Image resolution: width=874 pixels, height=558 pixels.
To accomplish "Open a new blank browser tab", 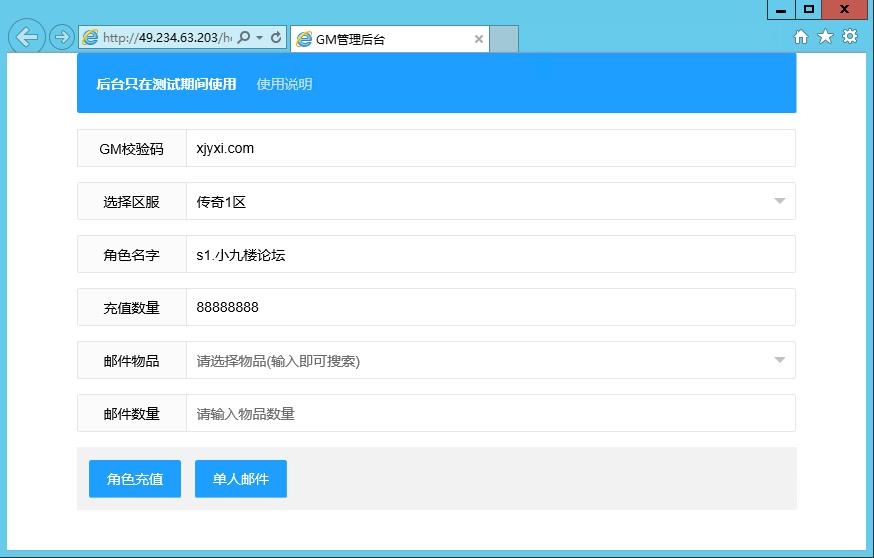I will click(504, 40).
